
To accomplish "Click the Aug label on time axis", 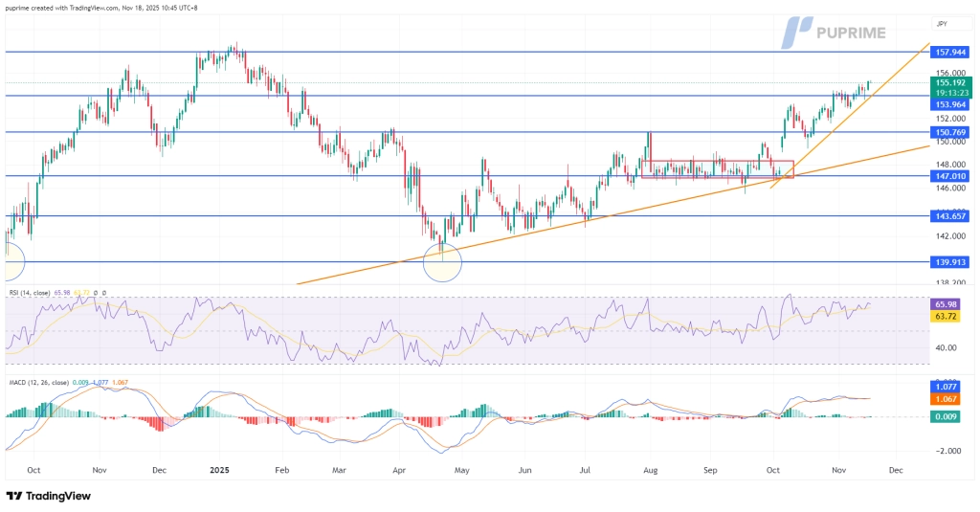I will tap(651, 470).
